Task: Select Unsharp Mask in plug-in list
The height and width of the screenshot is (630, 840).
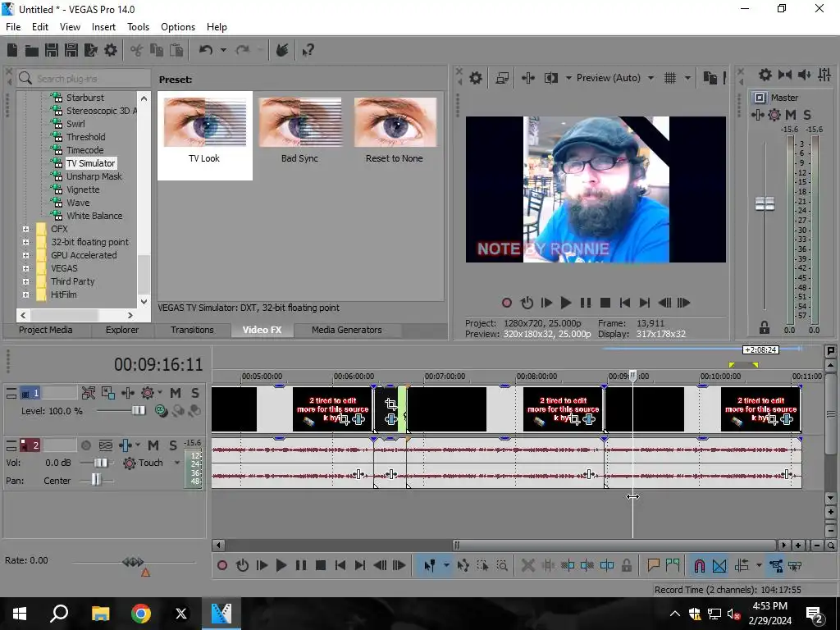Action: (94, 177)
